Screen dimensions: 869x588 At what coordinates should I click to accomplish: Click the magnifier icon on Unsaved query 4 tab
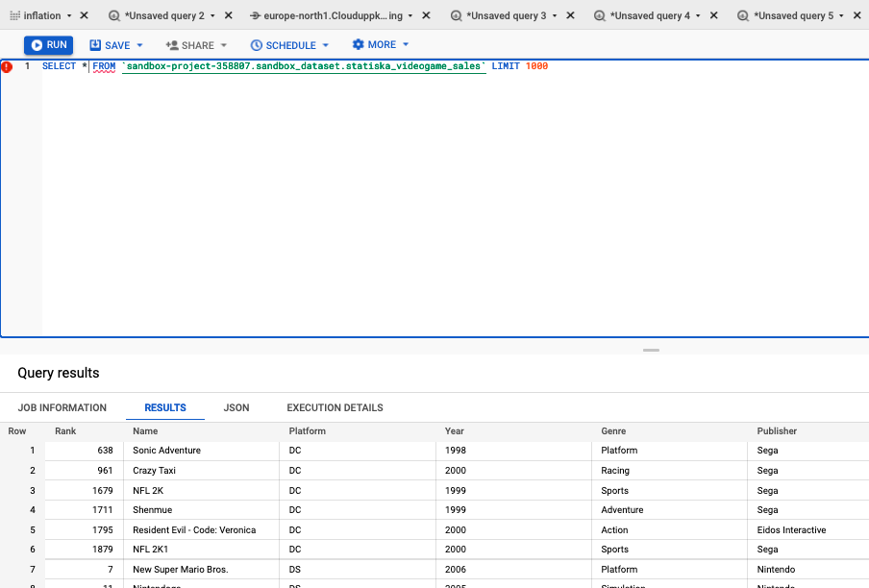[x=598, y=15]
